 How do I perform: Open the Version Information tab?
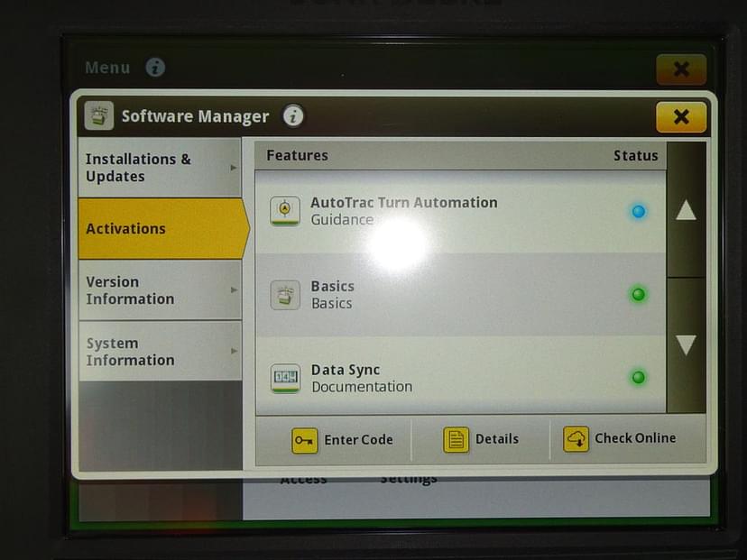click(x=160, y=290)
